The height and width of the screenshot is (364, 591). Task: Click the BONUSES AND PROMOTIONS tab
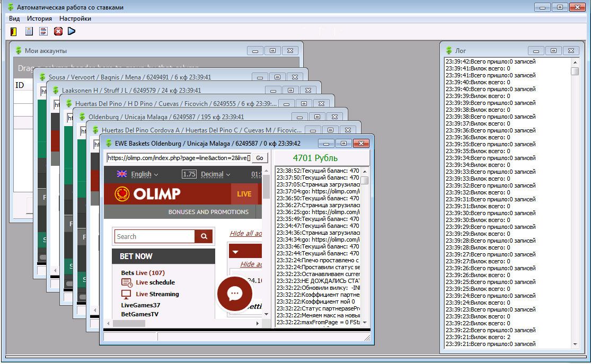click(x=208, y=212)
